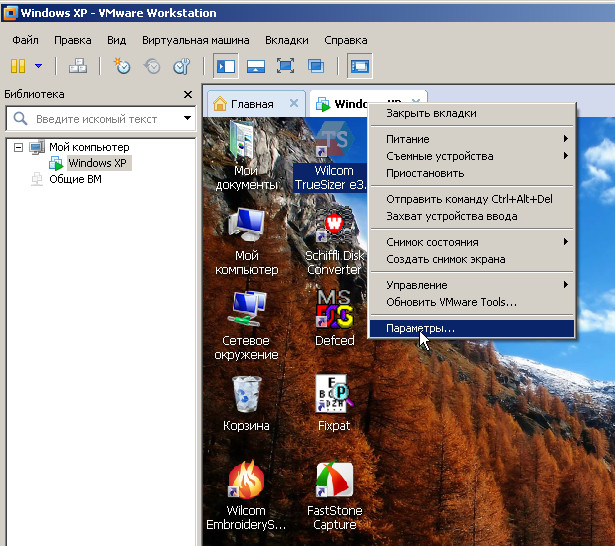Click the Schiffli Disk Converter desktop icon
This screenshot has height=546, width=615.
tap(334, 241)
